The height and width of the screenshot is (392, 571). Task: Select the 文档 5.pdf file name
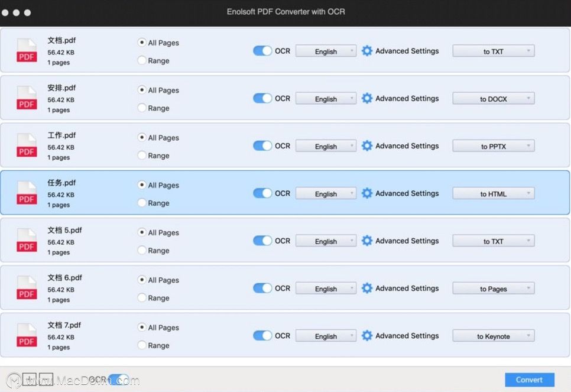pos(65,230)
